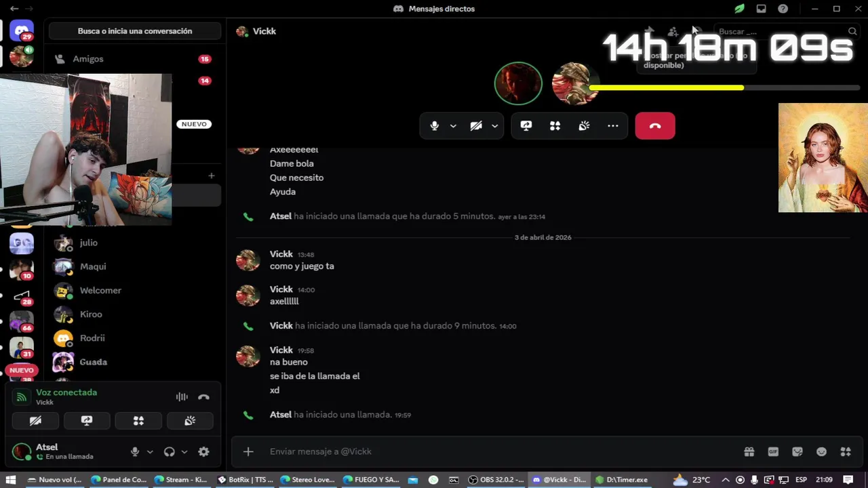Focus the message field to @Vickk
Viewport: 868px width, 488px height.
pyautogui.click(x=498, y=451)
